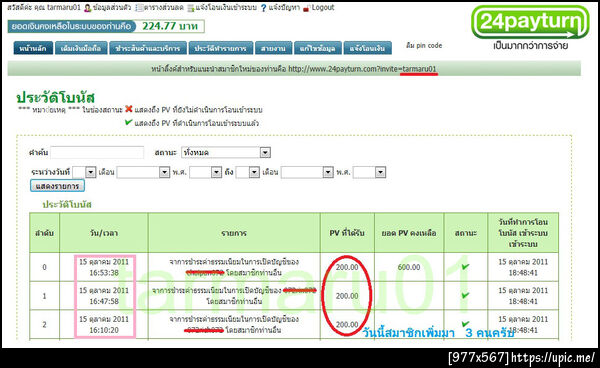600x368 pixels.
Task: Click the 200.00 PV value in row 1
Action: pyautogui.click(x=347, y=296)
